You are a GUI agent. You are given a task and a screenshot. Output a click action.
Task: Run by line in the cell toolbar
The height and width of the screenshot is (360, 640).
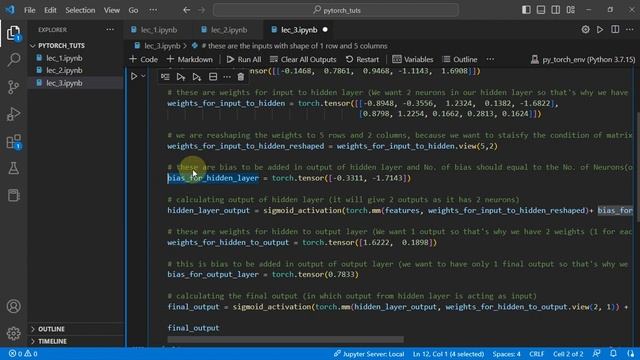coord(165,77)
